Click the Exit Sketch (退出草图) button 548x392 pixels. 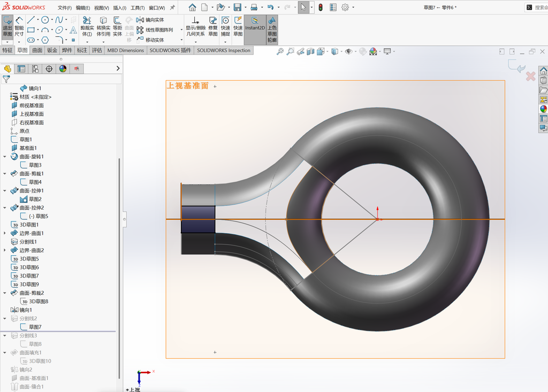(7, 27)
